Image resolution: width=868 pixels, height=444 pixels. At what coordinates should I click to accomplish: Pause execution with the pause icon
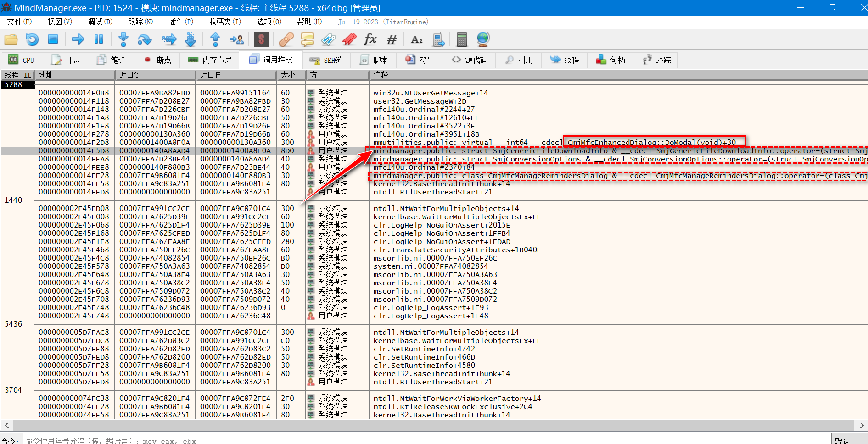pyautogui.click(x=99, y=39)
